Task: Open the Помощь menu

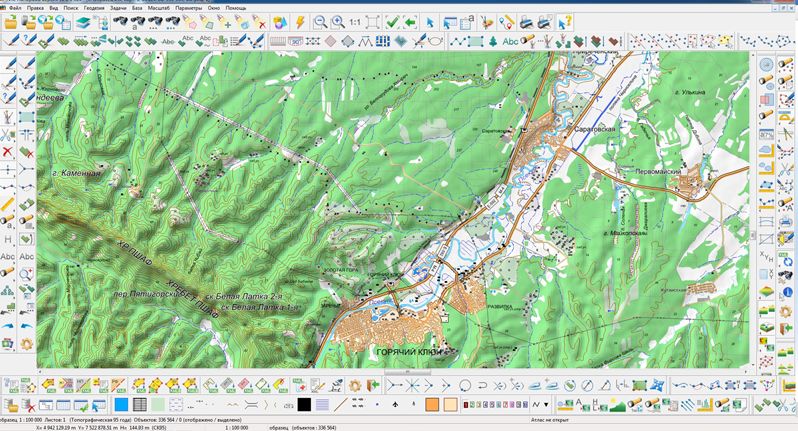Action: 236,7
